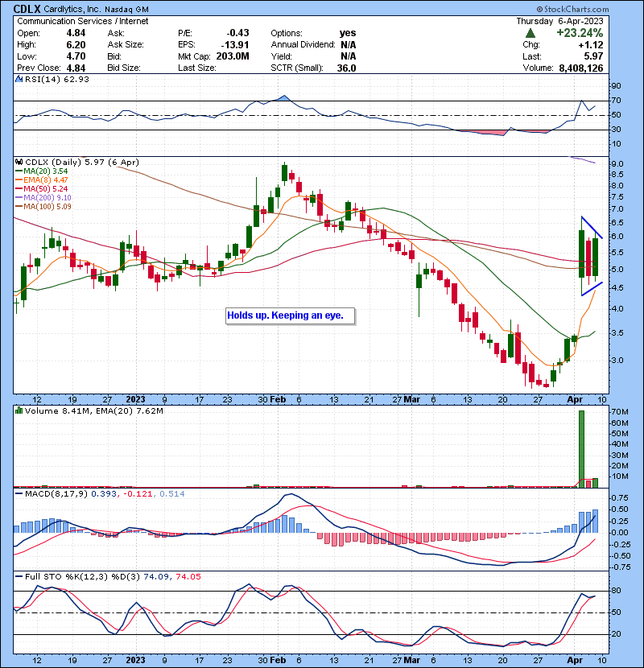Click the MACD value 0.393
Viewport: 644px width, 668px height.
[104, 494]
